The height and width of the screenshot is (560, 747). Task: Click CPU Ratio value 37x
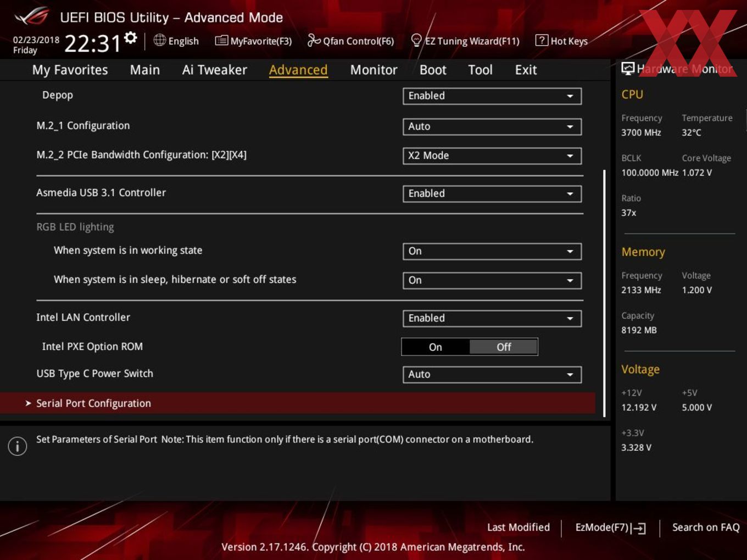(629, 212)
